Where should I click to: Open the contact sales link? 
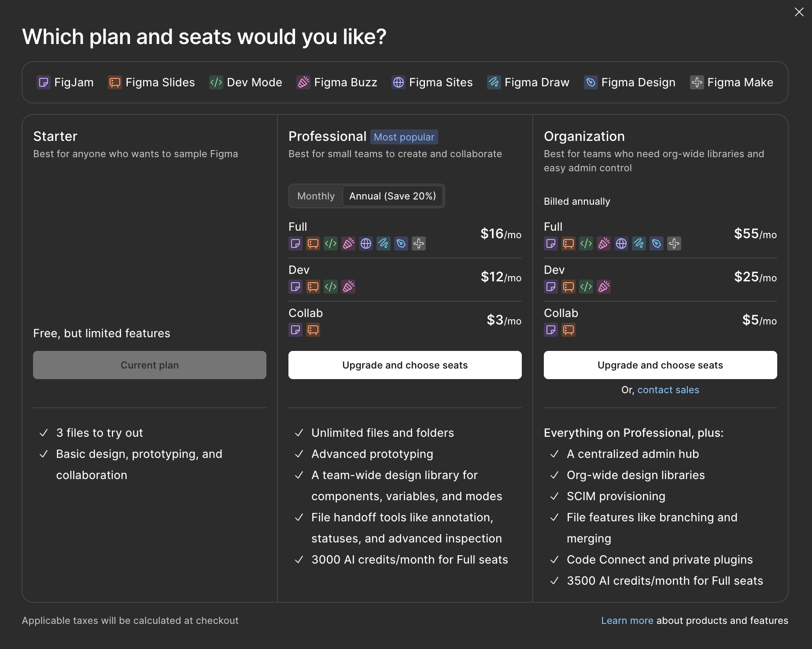tap(668, 390)
